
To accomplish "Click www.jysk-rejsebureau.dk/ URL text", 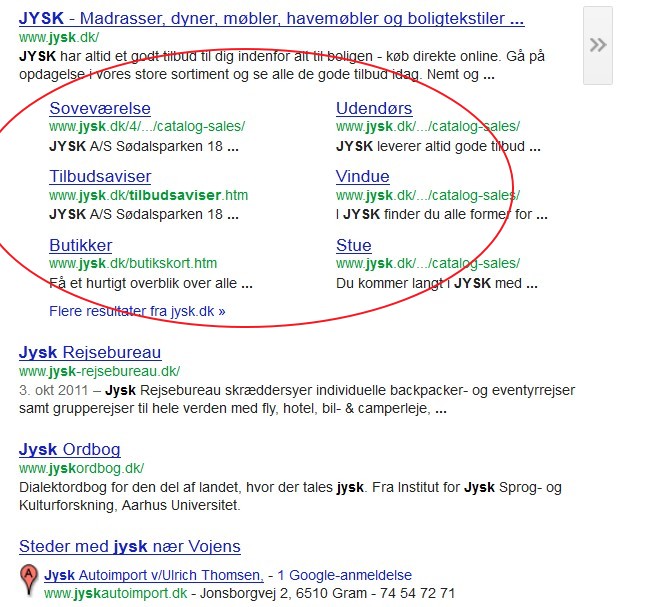I will (x=99, y=371).
